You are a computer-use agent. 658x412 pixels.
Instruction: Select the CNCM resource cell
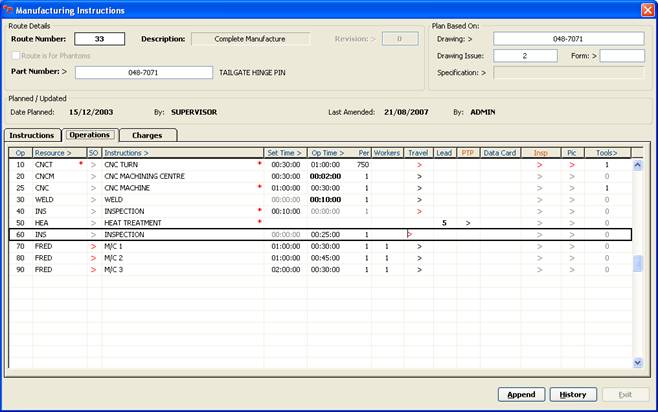point(59,177)
